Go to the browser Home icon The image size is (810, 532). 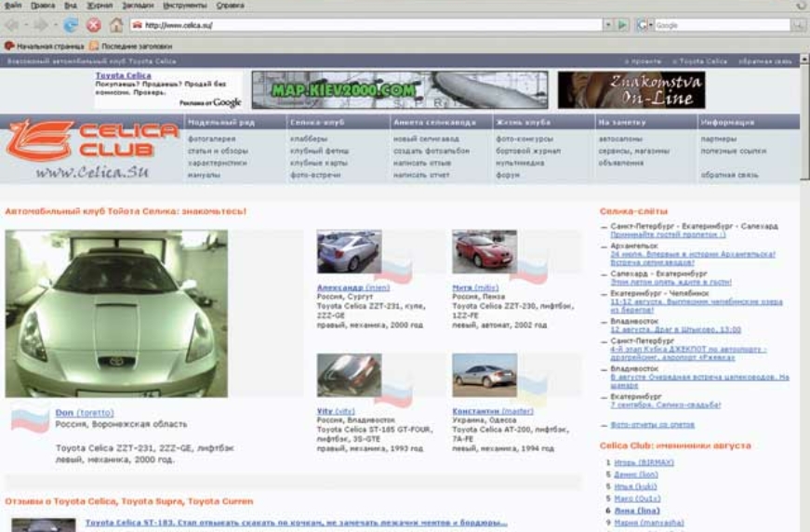[116, 25]
